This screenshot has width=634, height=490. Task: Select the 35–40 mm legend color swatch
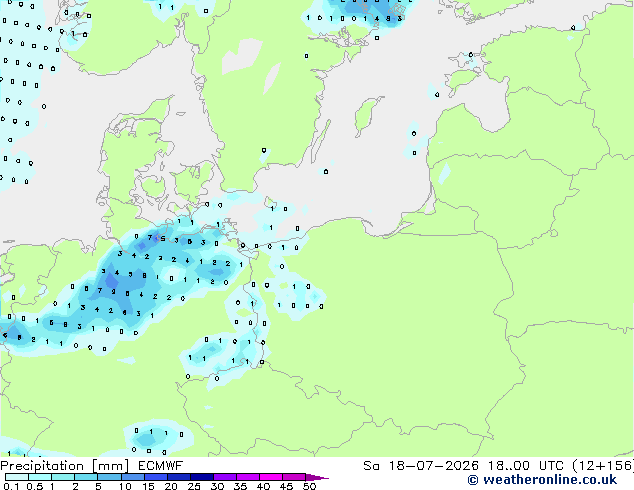248,477
